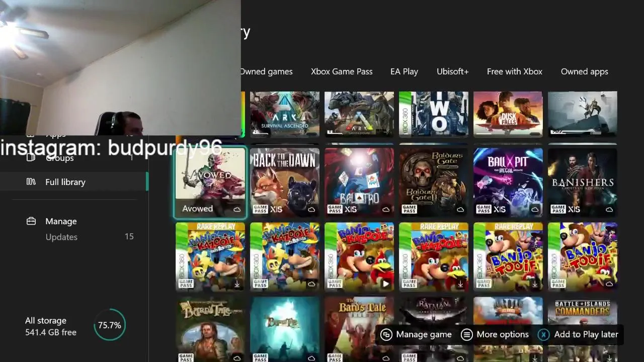The width and height of the screenshot is (644, 362).
Task: Click the All storage usage ring 75.7%
Action: coord(110,325)
